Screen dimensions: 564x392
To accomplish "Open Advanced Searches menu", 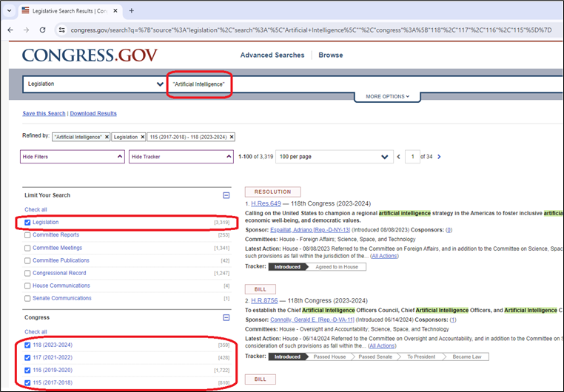I will [x=272, y=55].
